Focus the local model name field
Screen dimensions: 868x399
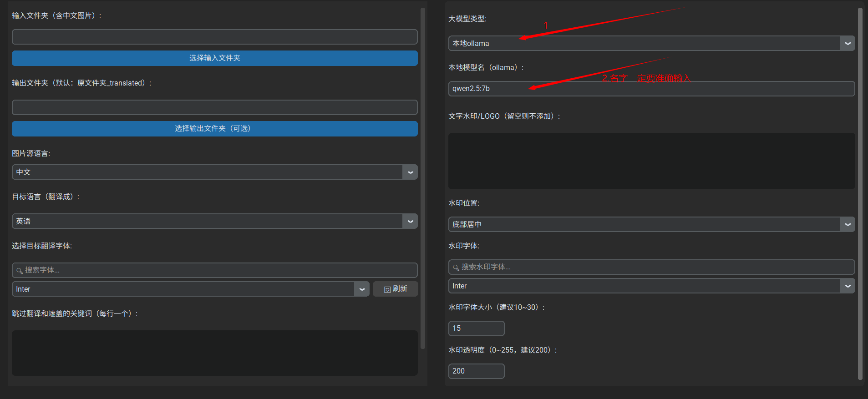point(651,89)
